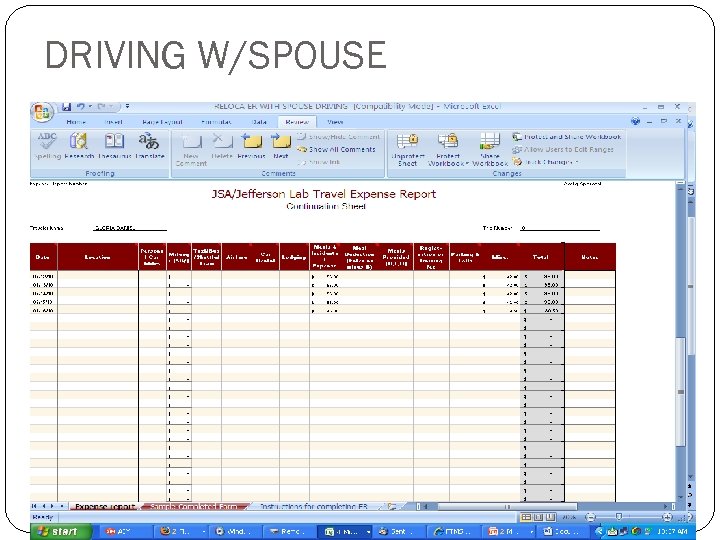Click Show Ink in Comments group
The width and height of the screenshot is (720, 540).
coord(319,162)
